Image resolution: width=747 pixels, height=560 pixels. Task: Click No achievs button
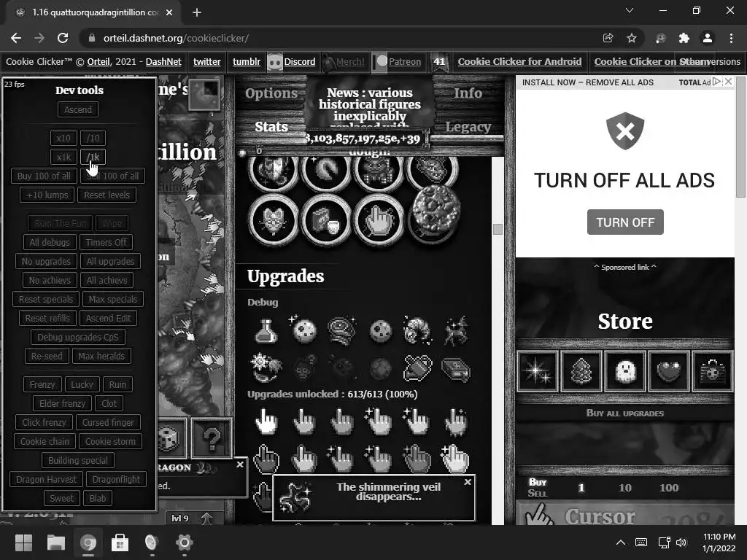tap(50, 281)
